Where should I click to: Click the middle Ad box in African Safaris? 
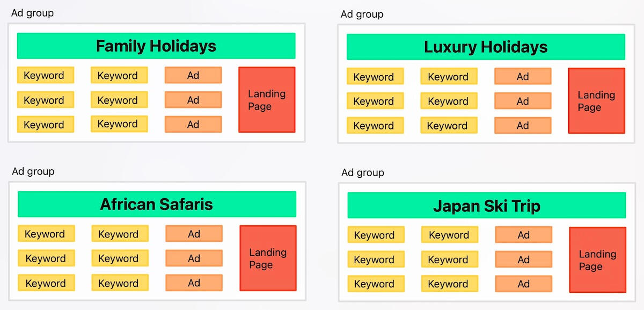[x=194, y=258]
